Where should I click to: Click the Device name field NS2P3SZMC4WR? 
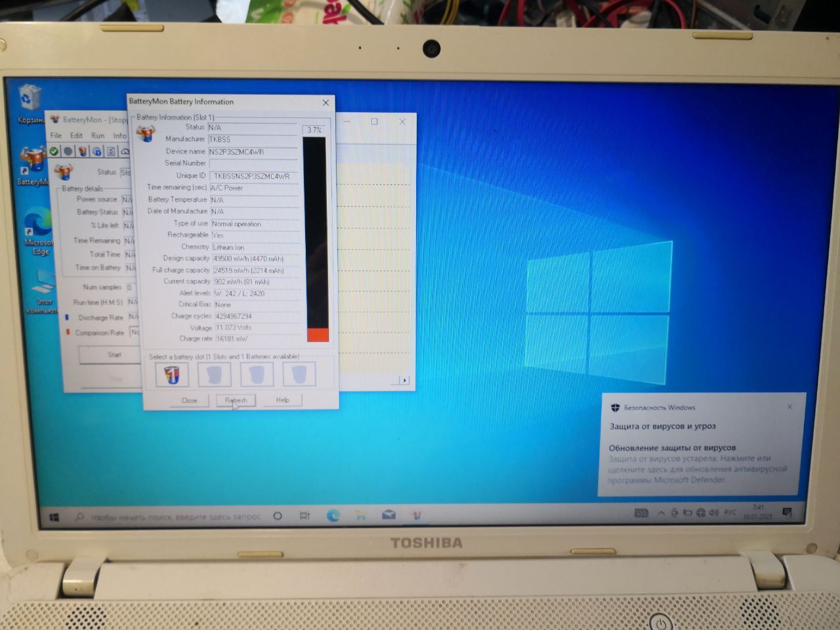pyautogui.click(x=253, y=152)
